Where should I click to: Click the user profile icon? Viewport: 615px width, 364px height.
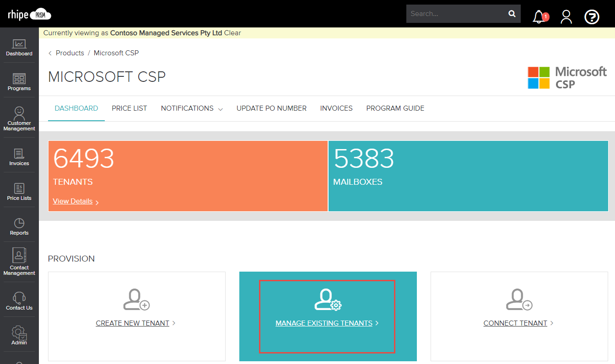[x=566, y=16]
